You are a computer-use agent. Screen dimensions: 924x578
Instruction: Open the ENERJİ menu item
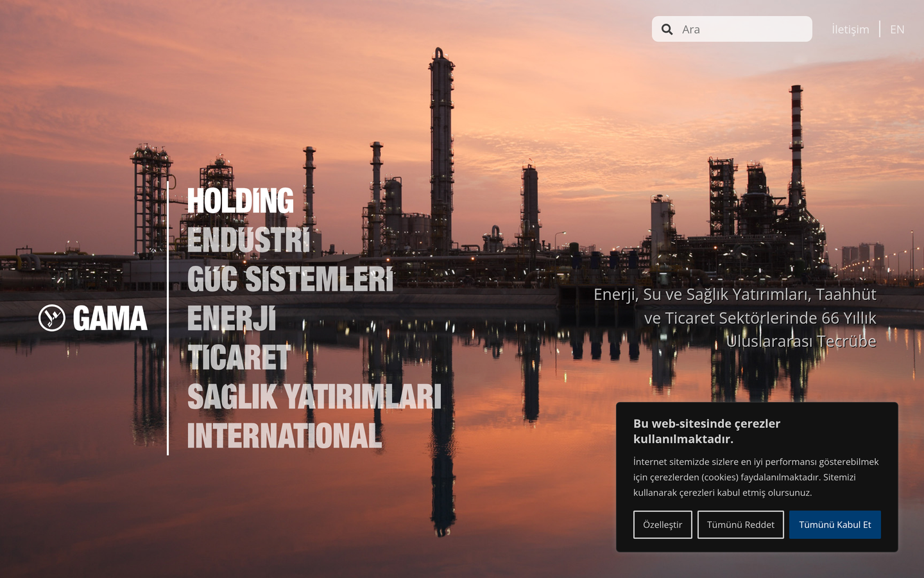[x=232, y=319]
